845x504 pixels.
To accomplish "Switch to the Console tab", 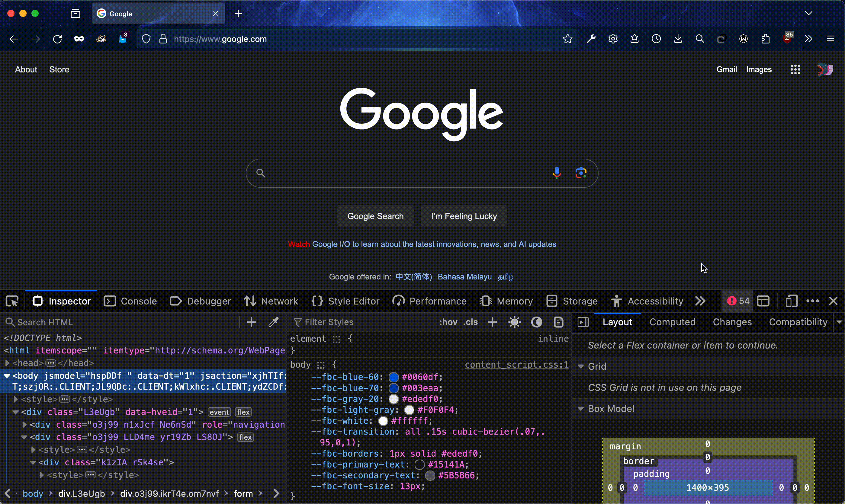I will click(x=130, y=301).
